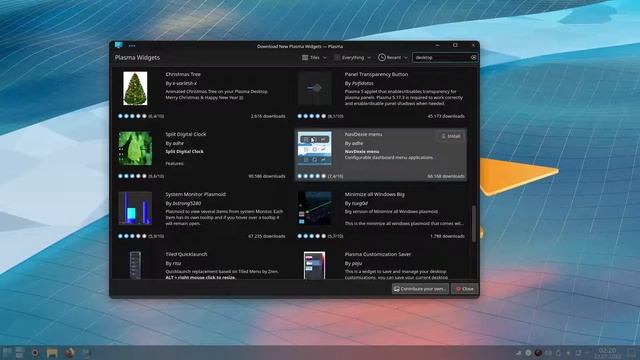This screenshot has width=640, height=360.
Task: Launch Firefox from the taskbar
Action: (x=69, y=353)
